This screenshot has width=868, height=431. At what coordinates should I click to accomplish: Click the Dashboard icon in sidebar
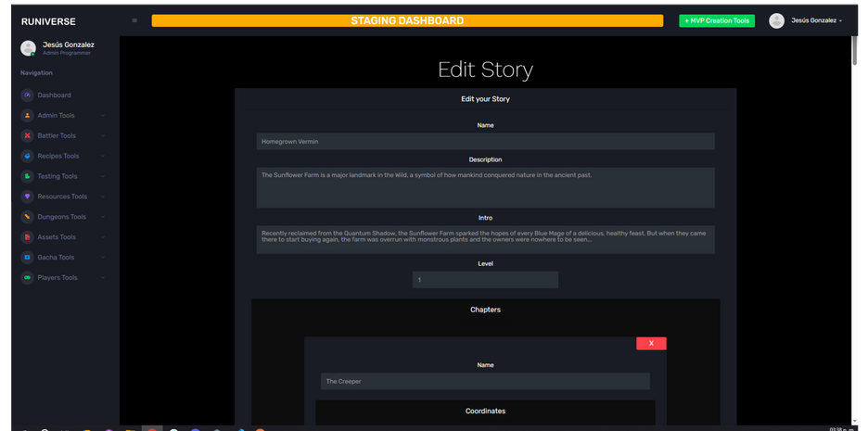tap(27, 95)
